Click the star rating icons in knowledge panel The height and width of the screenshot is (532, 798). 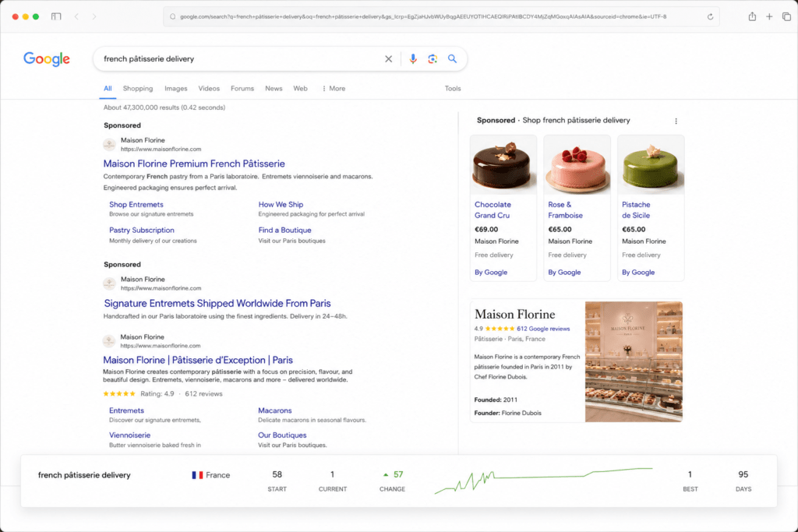500,329
